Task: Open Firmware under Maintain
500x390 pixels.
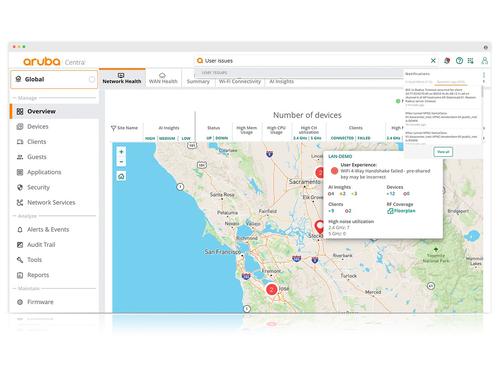Action: click(x=54, y=302)
